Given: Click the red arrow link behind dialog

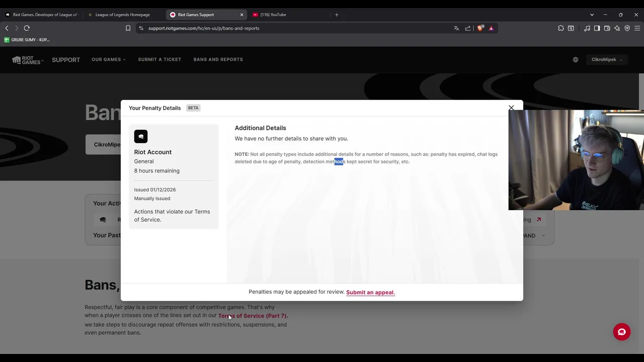Looking at the screenshot, I should tap(538, 220).
